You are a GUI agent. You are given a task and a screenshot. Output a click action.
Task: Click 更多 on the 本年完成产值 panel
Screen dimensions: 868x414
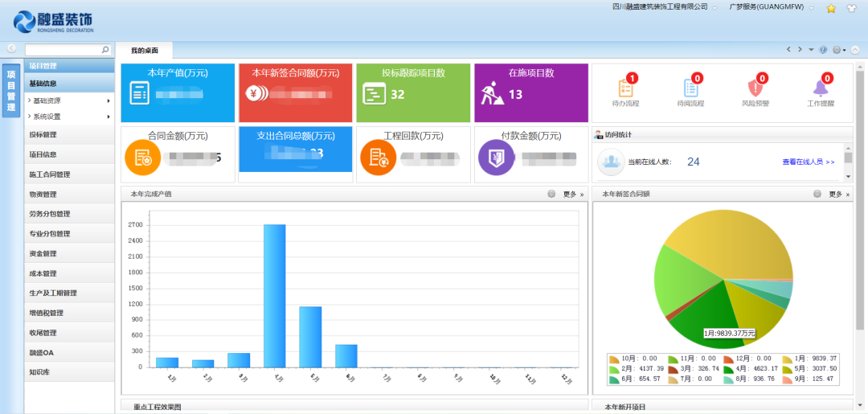pos(572,194)
